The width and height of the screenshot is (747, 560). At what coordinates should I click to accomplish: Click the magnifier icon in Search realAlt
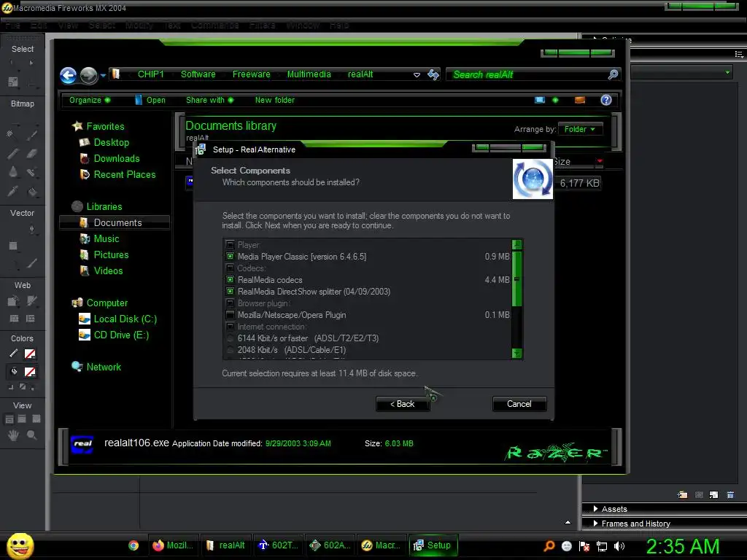613,74
